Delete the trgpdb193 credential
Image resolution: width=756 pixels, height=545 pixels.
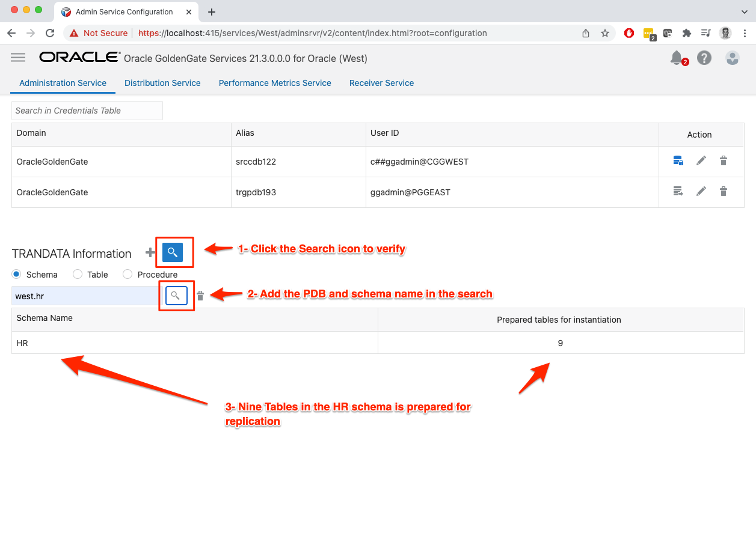pos(724,192)
